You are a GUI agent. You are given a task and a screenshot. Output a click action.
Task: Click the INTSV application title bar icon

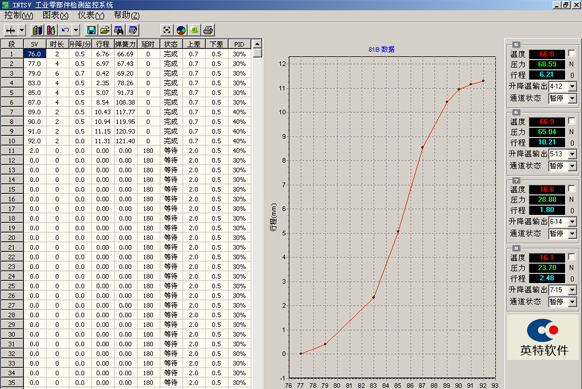point(5,5)
